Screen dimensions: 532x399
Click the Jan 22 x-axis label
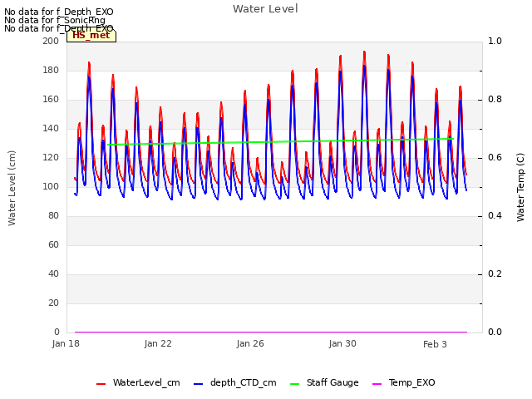click(158, 343)
